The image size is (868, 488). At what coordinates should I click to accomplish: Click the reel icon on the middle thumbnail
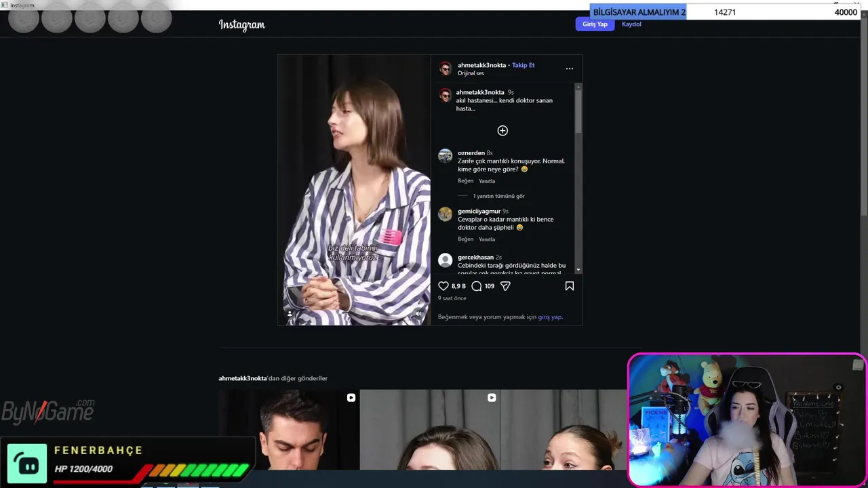(x=492, y=398)
